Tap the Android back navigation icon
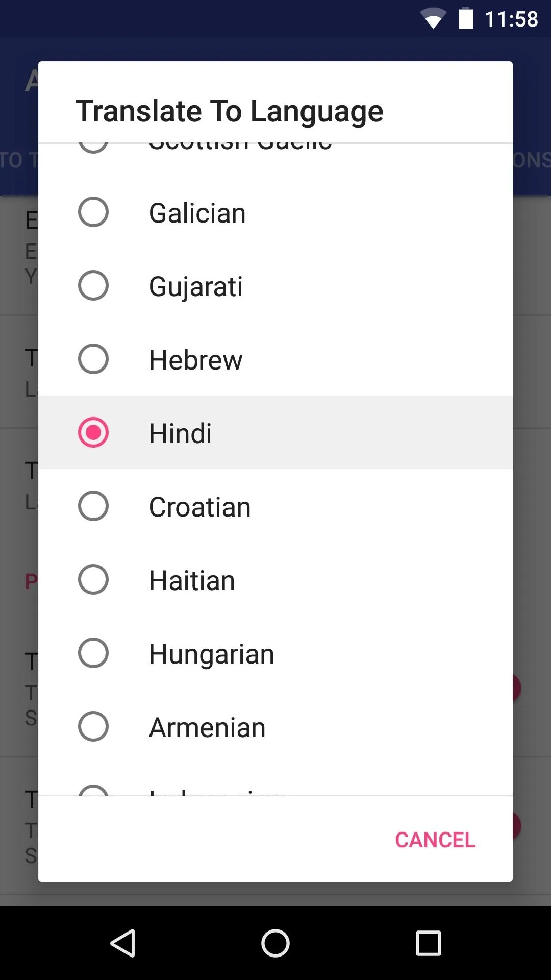This screenshot has width=551, height=980. tap(123, 943)
